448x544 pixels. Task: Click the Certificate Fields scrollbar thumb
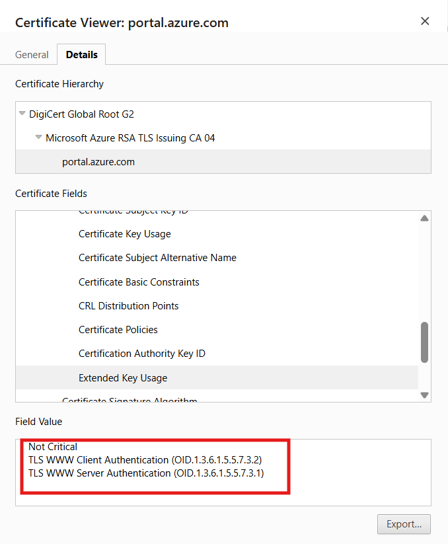coord(424,342)
